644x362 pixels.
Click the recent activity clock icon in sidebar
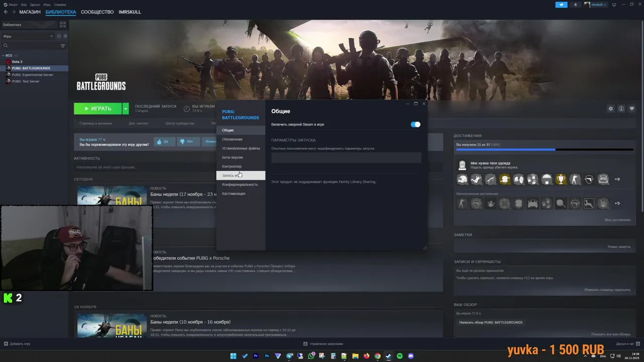[x=59, y=36]
